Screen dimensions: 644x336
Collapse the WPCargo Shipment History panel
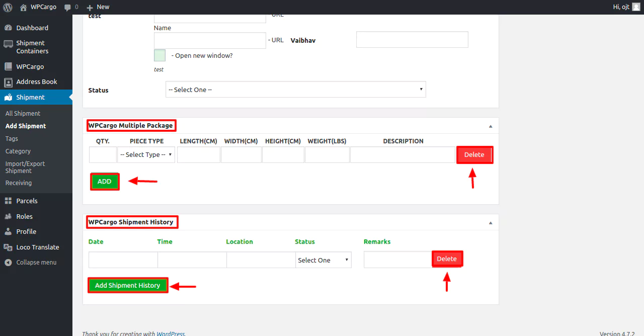pyautogui.click(x=491, y=223)
